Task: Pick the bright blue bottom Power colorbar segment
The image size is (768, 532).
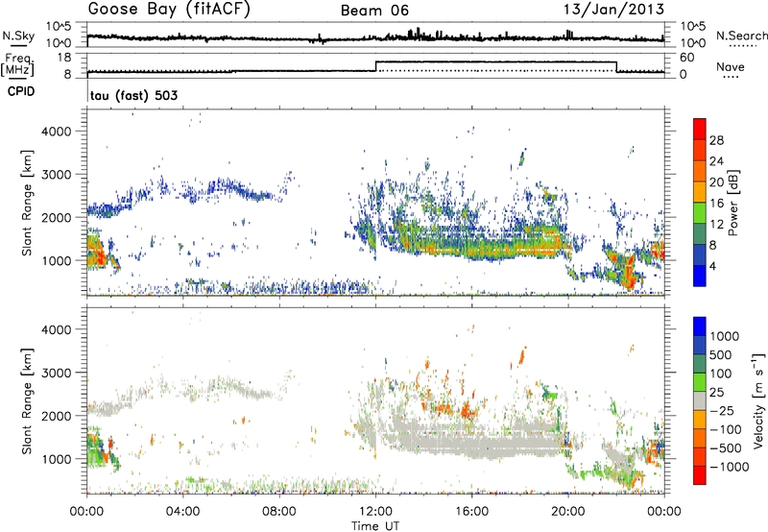Action: (x=700, y=276)
